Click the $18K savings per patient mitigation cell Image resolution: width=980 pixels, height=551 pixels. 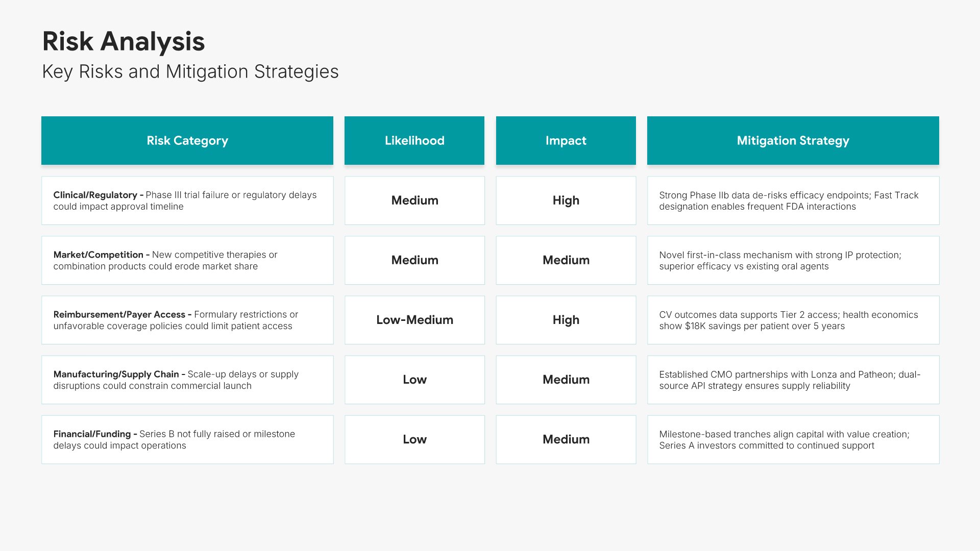coord(793,320)
